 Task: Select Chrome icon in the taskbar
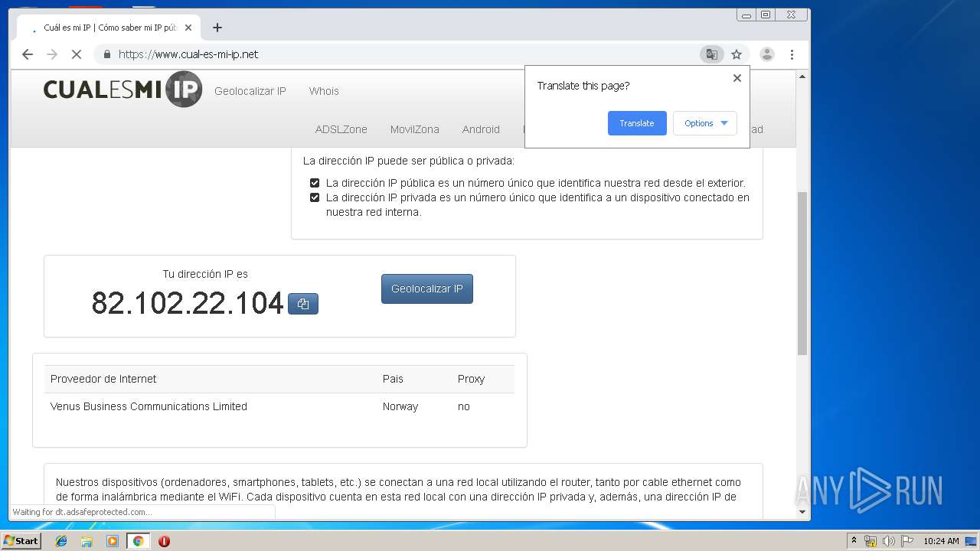[138, 541]
